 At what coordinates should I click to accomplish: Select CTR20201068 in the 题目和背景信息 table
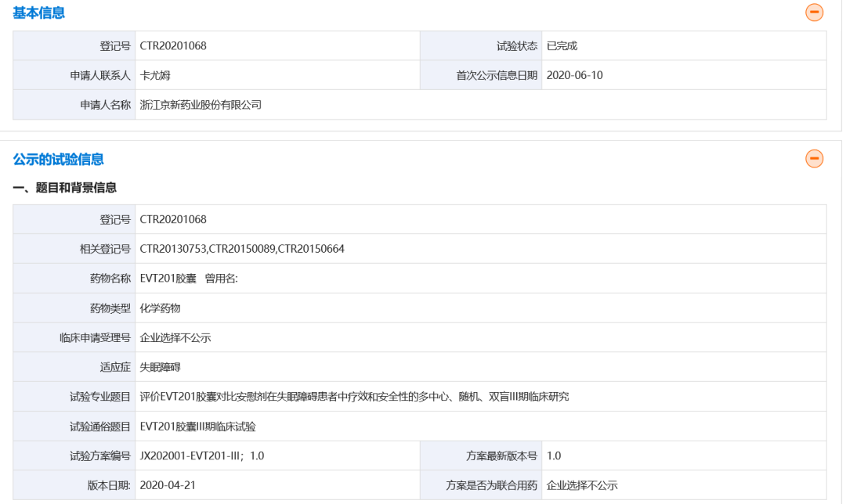pyautogui.click(x=173, y=219)
